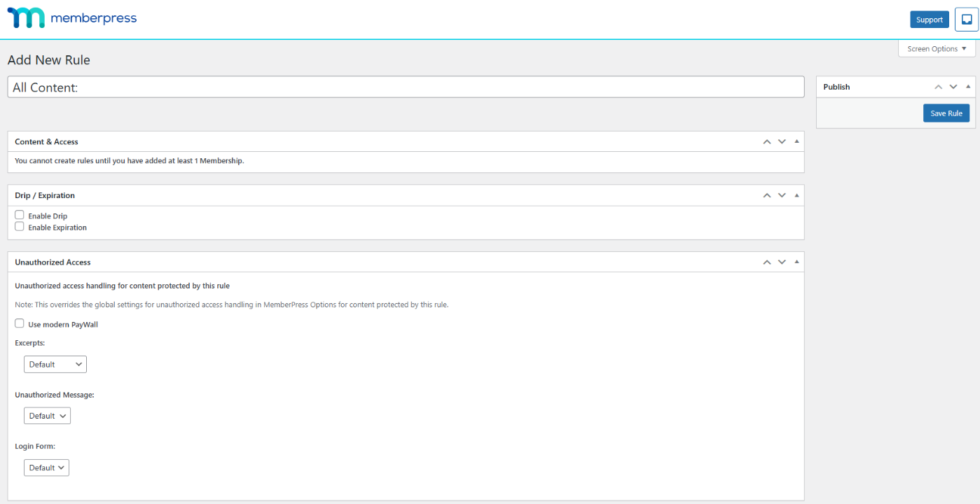Move Content & Access panel down

(x=782, y=141)
